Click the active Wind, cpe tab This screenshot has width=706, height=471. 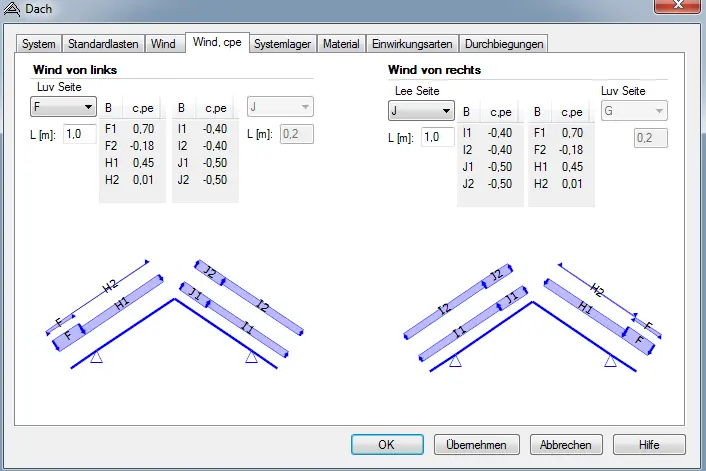[217, 42]
